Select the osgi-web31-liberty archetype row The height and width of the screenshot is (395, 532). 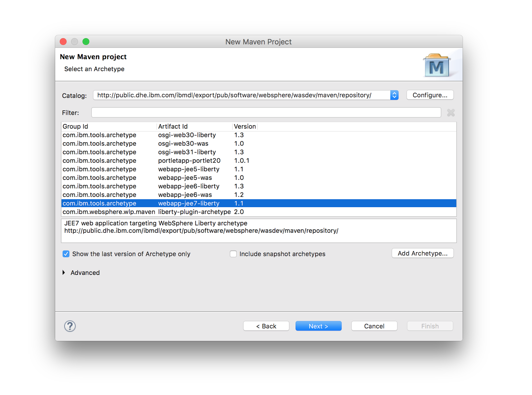[x=259, y=152]
